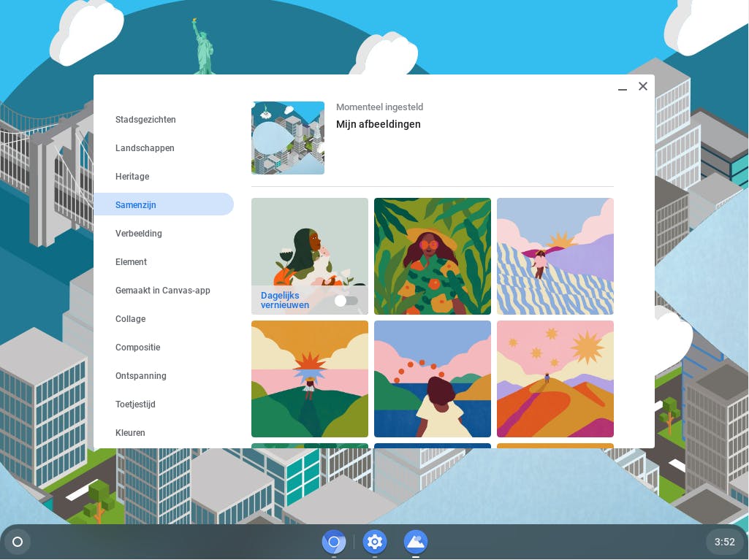Select the Samenzijn category
The image size is (749, 560).
click(x=164, y=205)
